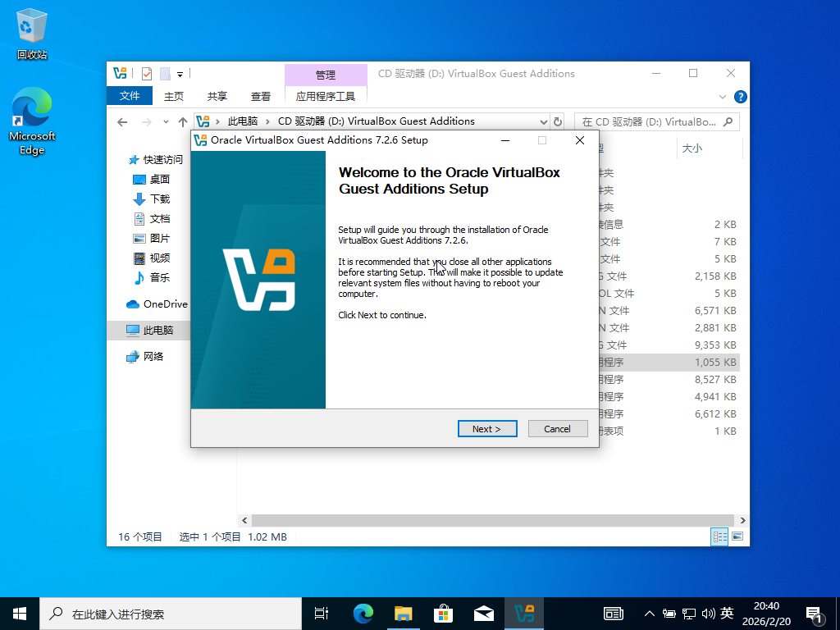This screenshot has width=840, height=630.
Task: Switch to details view layout
Action: click(x=719, y=536)
